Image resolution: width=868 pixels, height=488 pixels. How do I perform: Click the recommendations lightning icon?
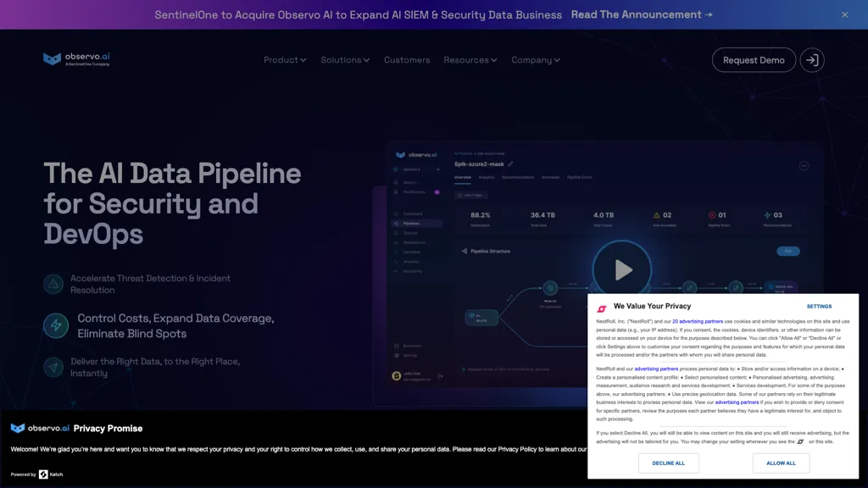(x=767, y=215)
